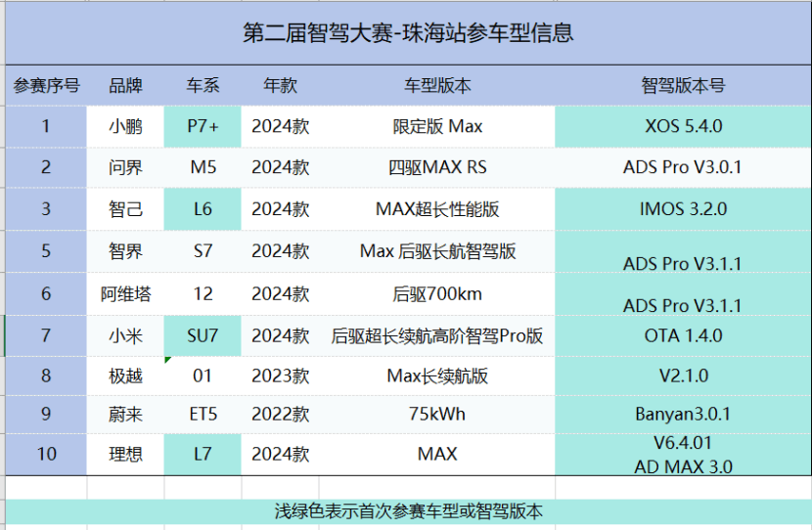The width and height of the screenshot is (812, 530).
Task: Select entry number 7 cell
Action: 46,336
